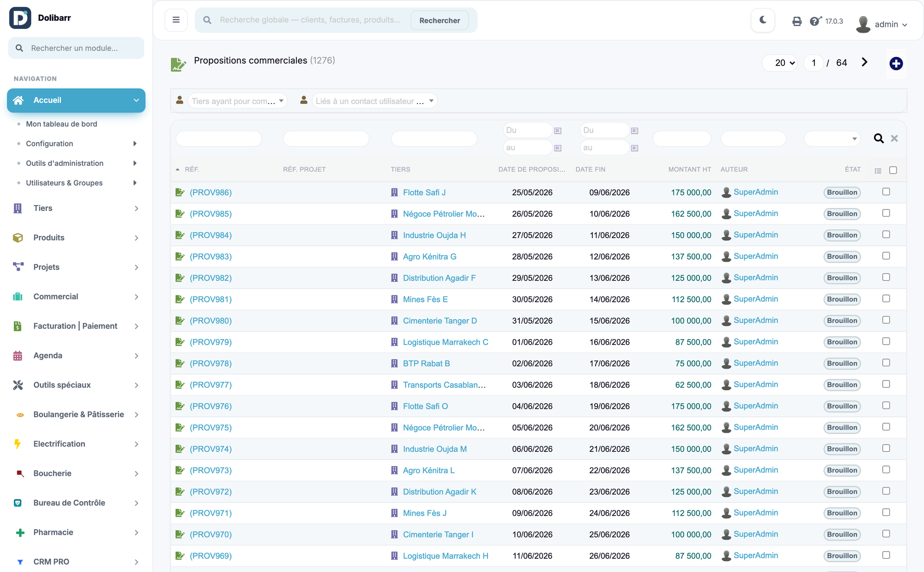Check the box for PROV986 row
Viewport: 924px width, 572px height.
tap(886, 191)
